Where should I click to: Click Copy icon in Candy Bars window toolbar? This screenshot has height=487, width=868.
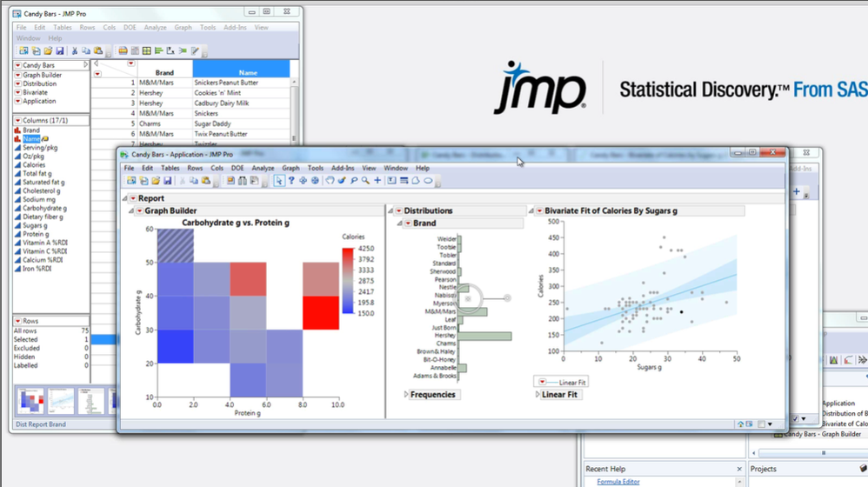coord(86,51)
